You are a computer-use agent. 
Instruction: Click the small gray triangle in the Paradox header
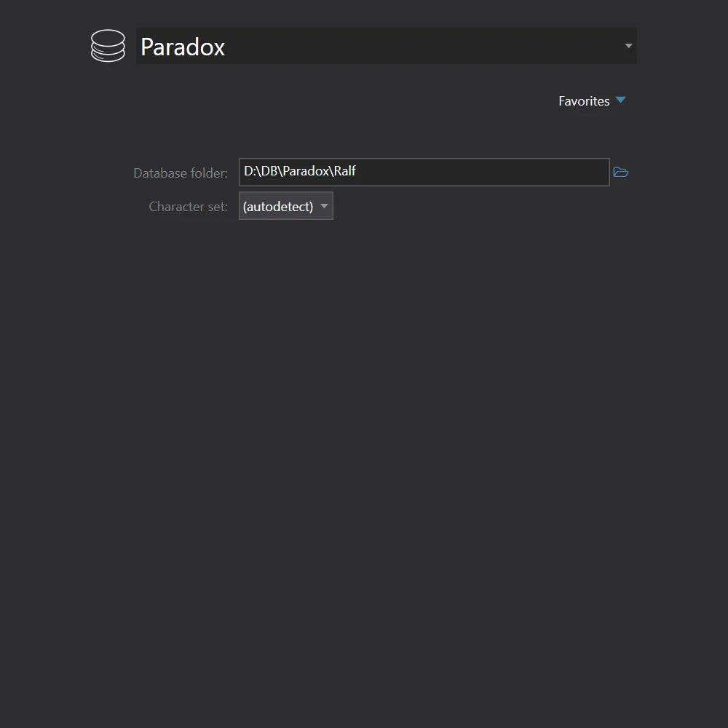pos(628,46)
